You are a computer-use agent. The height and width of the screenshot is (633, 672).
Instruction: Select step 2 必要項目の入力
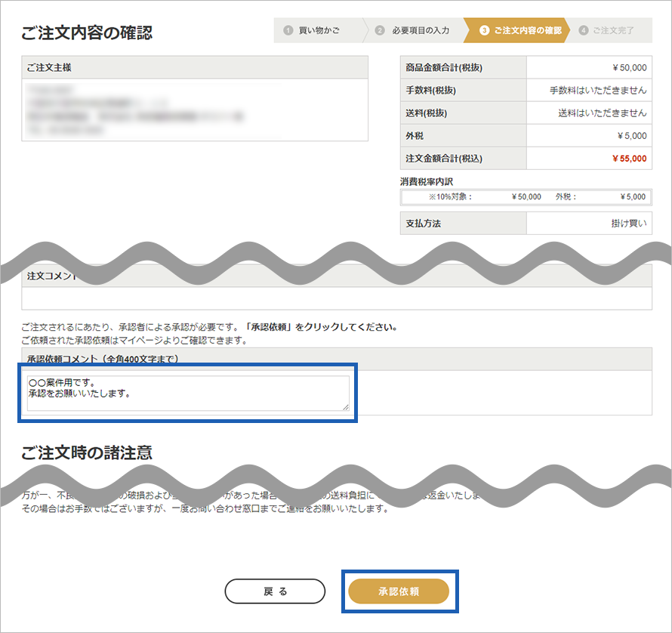[x=414, y=30]
